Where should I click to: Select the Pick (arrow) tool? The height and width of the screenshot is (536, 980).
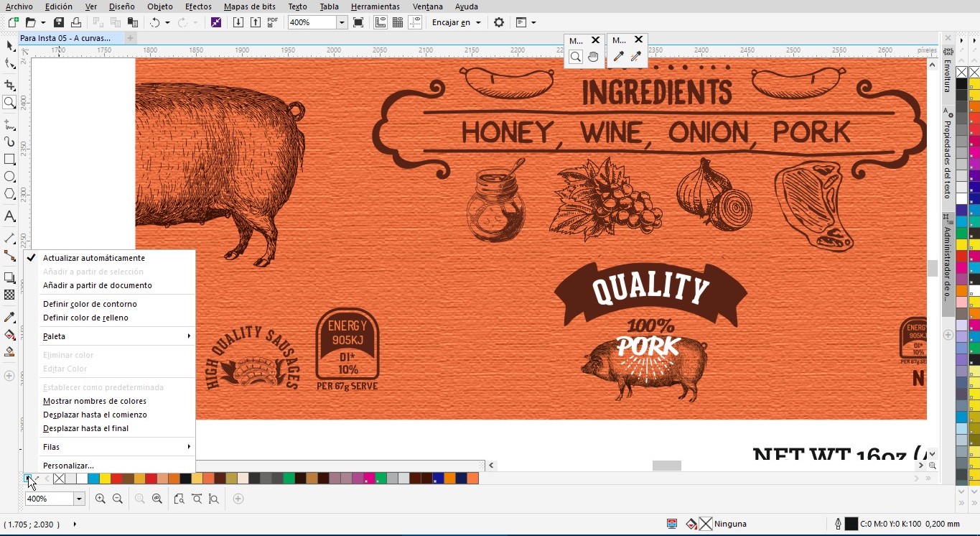9,45
